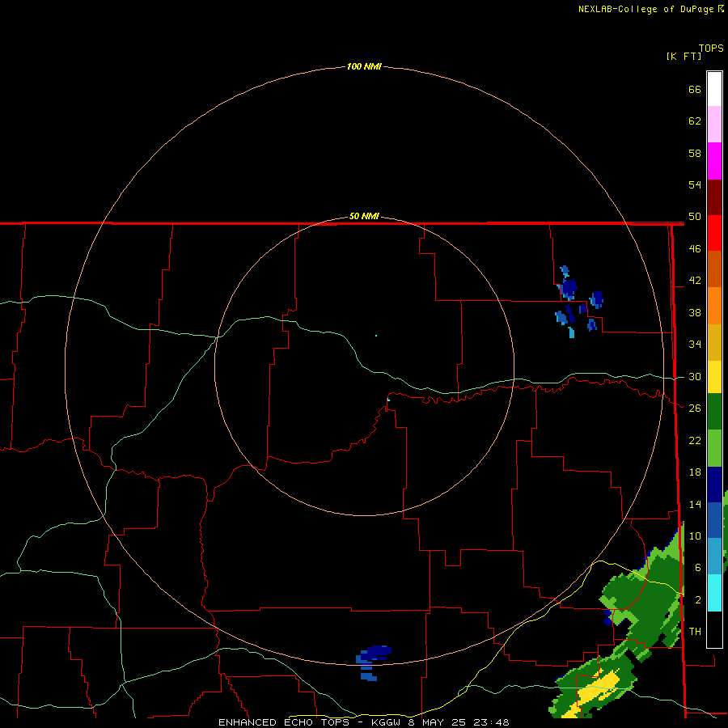Click the dark red legend swatch
This screenshot has height=728, width=728.
[x=714, y=197]
